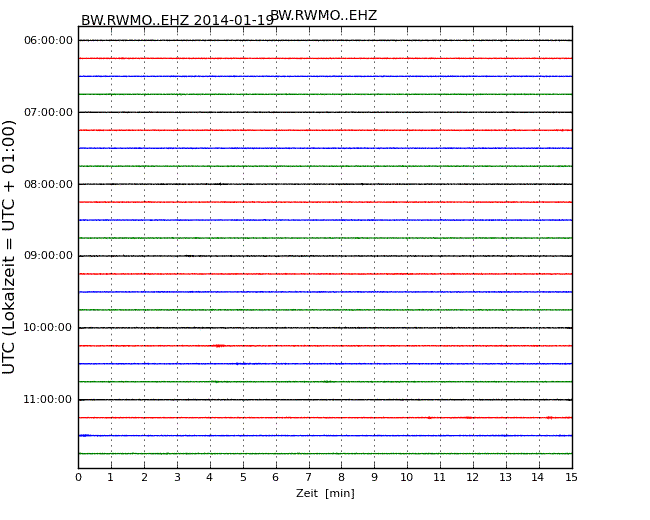Click the black trace at 11:00:00

325,400
